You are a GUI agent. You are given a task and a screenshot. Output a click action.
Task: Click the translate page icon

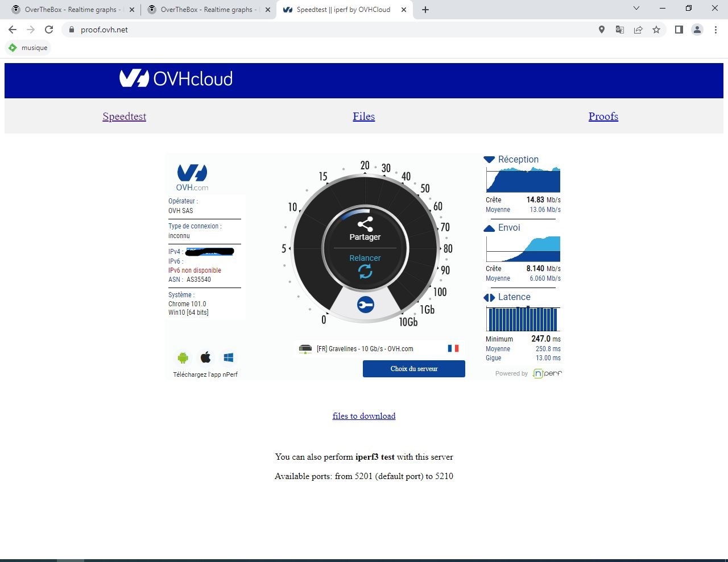pyautogui.click(x=620, y=30)
